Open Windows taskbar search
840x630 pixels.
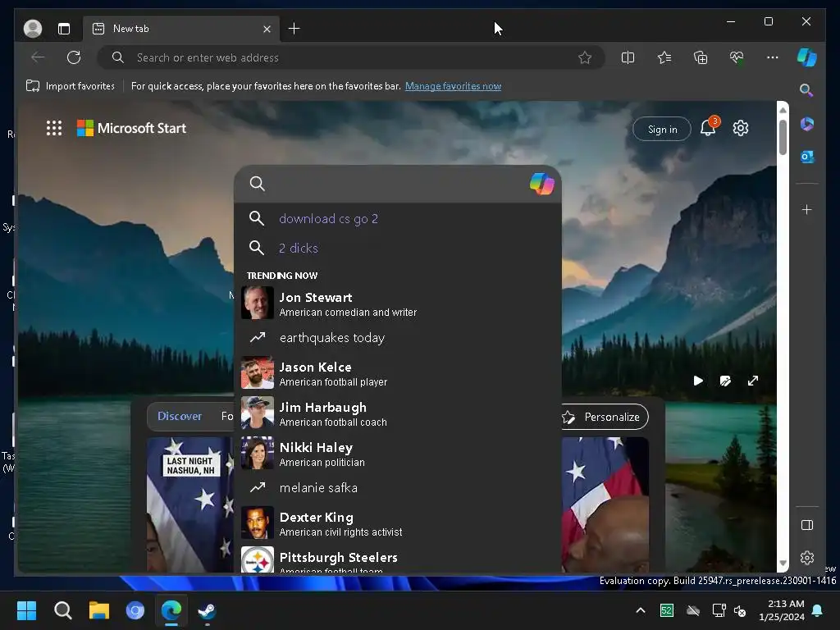click(62, 610)
